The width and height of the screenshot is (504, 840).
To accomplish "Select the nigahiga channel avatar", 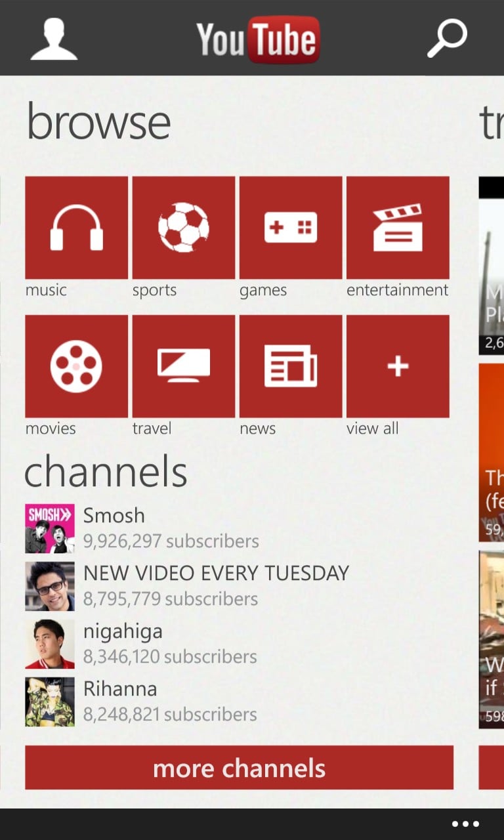I will (x=50, y=644).
